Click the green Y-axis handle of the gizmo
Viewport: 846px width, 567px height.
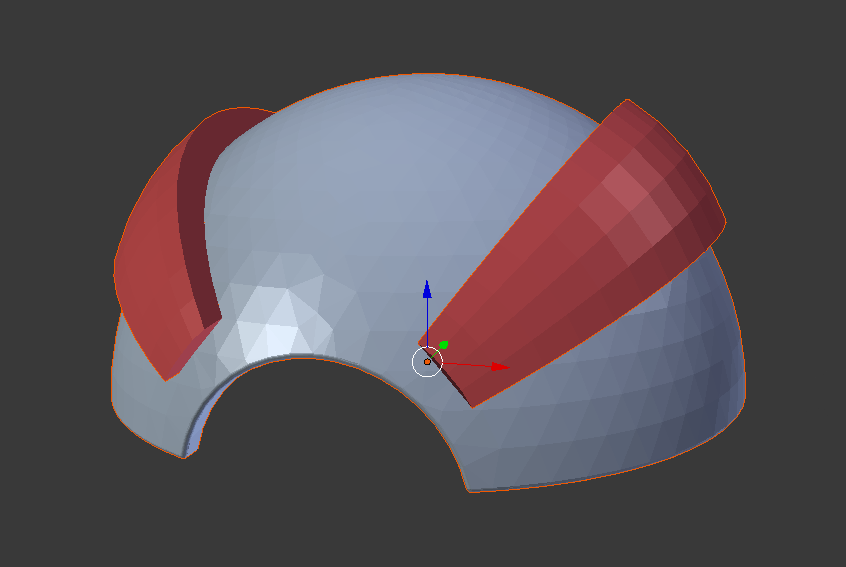coord(444,345)
